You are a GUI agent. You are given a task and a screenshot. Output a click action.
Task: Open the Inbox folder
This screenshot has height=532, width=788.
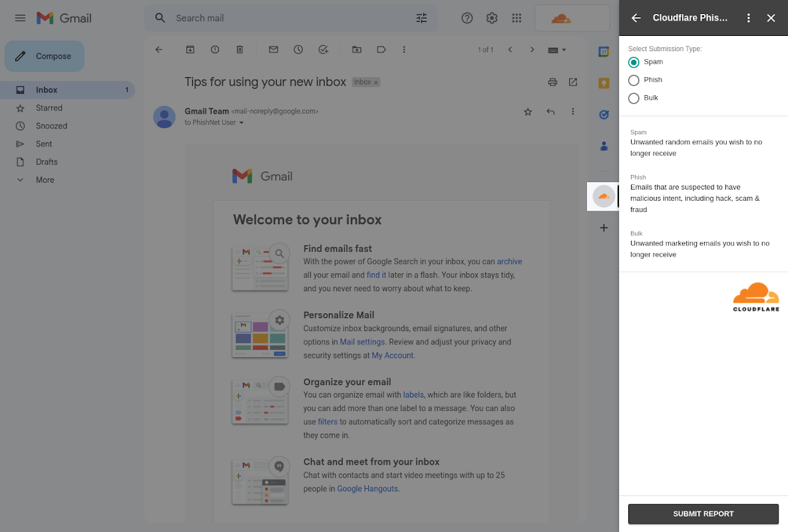click(x=67, y=90)
